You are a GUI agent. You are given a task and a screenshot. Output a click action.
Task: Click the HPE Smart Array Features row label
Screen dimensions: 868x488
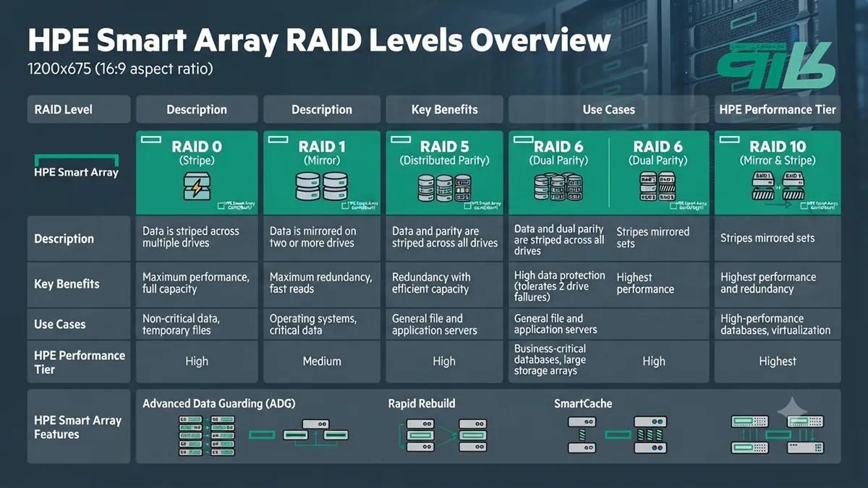coord(77,427)
